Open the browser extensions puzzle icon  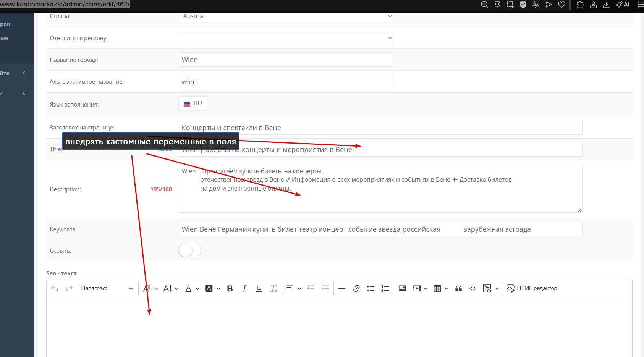(581, 5)
